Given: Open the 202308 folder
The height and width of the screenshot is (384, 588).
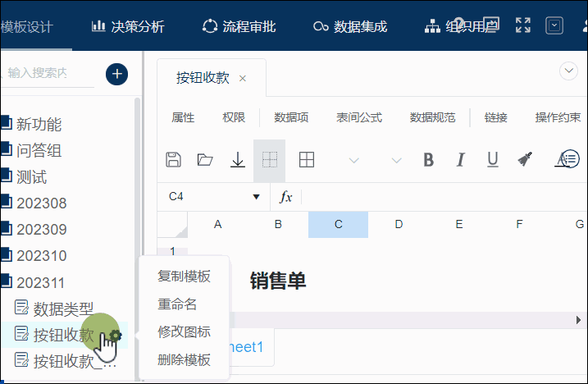Looking at the screenshot, I should click(x=41, y=203).
